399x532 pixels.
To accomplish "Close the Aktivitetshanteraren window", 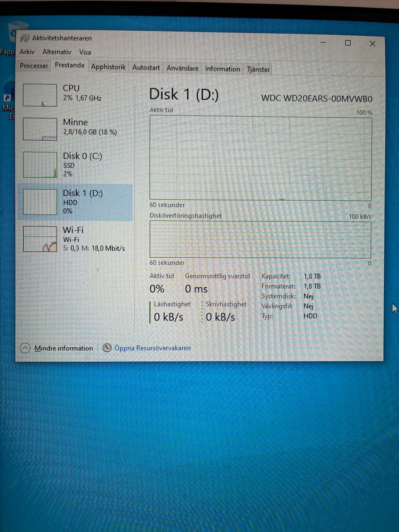I will 372,44.
